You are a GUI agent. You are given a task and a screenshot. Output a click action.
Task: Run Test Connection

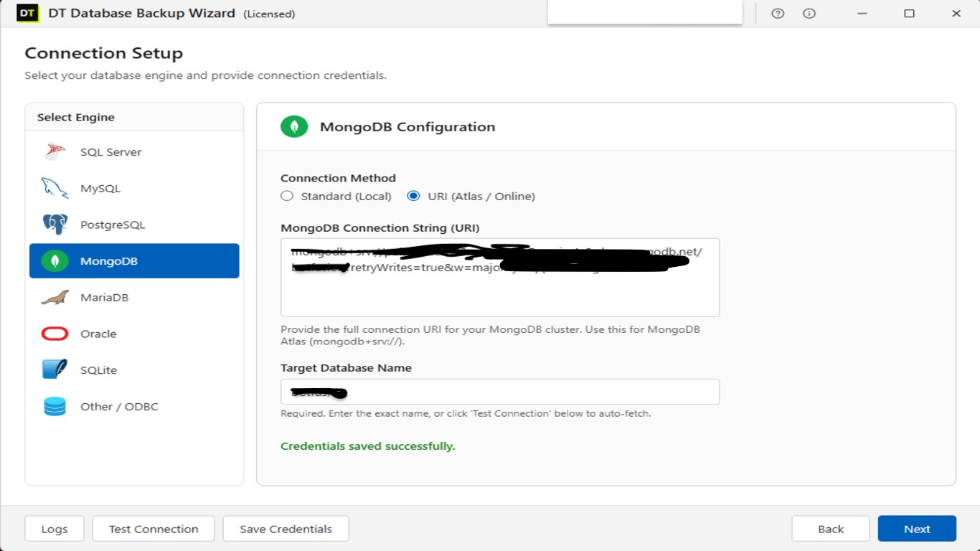(x=154, y=529)
